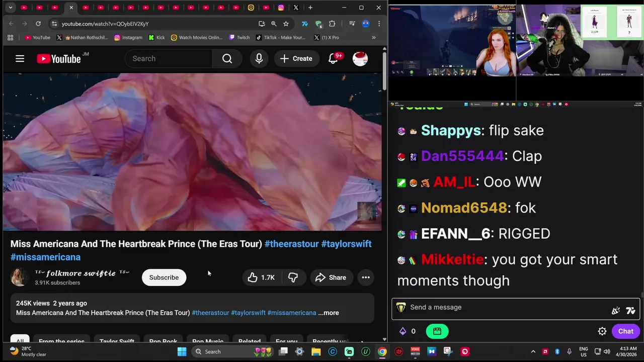Open Voicemeeter from the taskbar
The image size is (644, 362).
[415, 351]
